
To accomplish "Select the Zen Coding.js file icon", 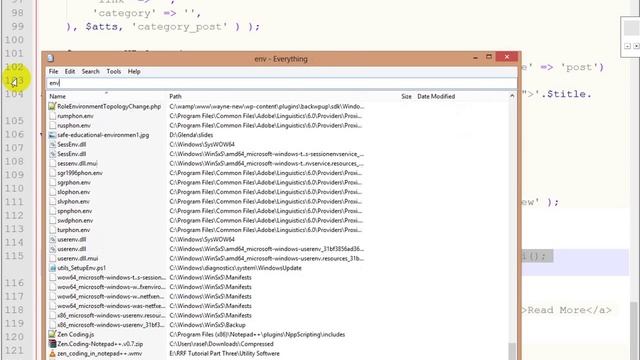I will coord(52,334).
